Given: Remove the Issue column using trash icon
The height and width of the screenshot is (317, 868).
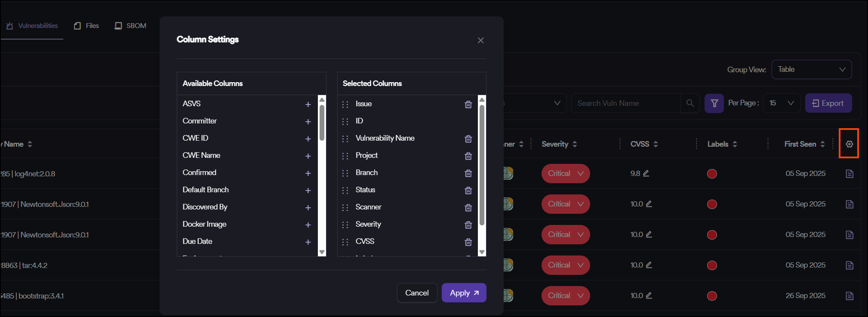Looking at the screenshot, I should click(468, 105).
